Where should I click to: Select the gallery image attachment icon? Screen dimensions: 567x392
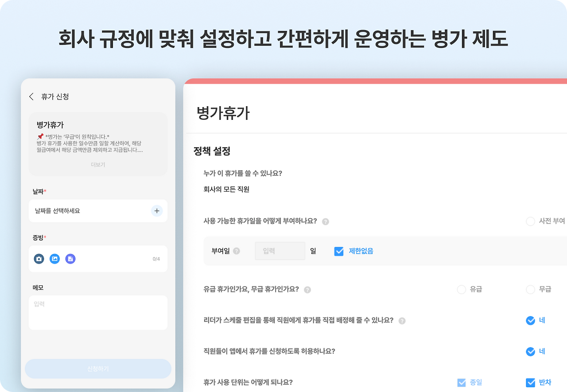(x=54, y=259)
